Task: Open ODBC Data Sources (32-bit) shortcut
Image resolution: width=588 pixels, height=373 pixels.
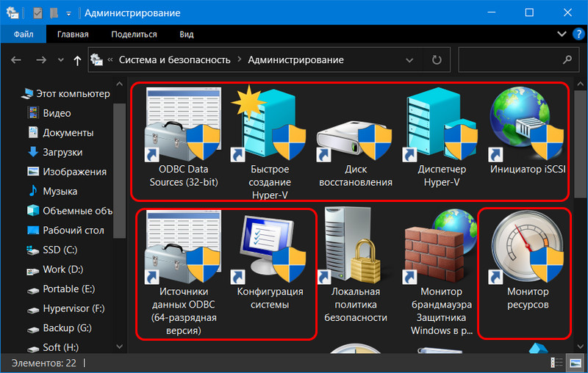Action: (183, 137)
